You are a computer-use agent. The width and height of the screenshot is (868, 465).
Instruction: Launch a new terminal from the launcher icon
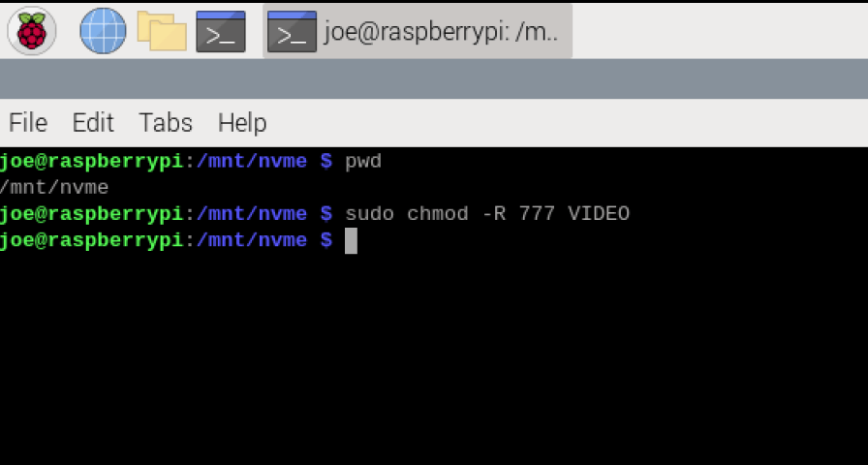(x=221, y=32)
